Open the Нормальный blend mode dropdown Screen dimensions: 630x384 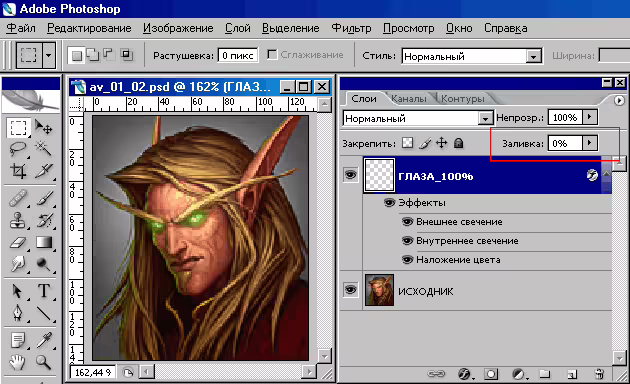tap(485, 118)
